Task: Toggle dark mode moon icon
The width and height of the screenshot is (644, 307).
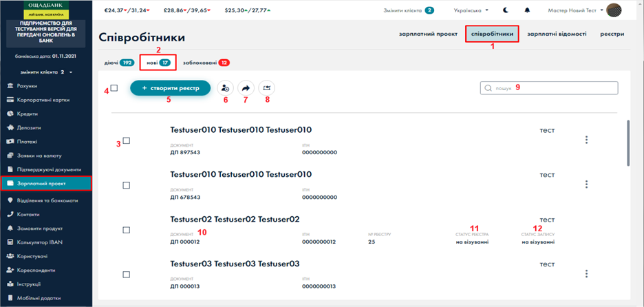Action: coord(506,10)
